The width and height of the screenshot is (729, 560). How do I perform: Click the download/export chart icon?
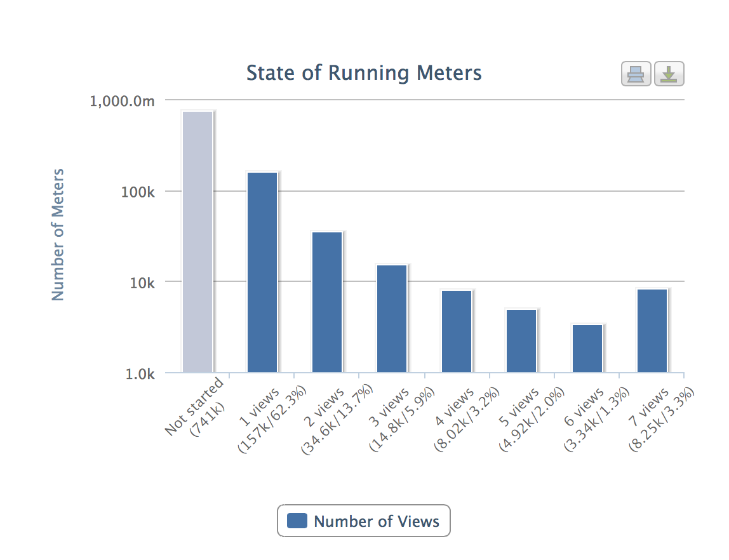click(x=669, y=75)
